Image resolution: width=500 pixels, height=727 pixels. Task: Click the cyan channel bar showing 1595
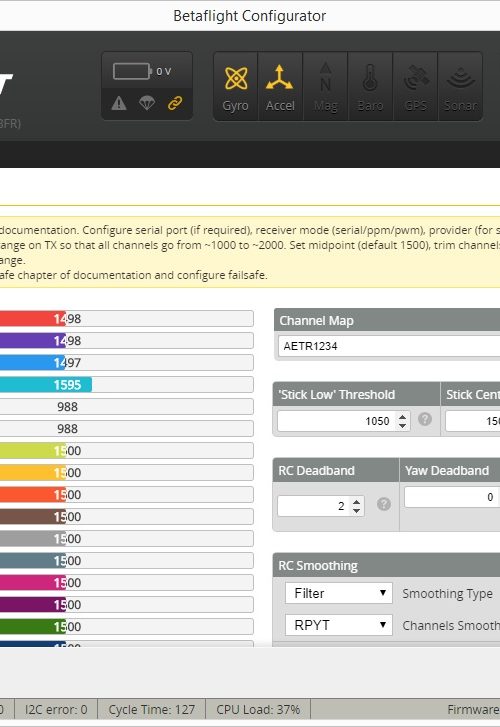point(126,384)
